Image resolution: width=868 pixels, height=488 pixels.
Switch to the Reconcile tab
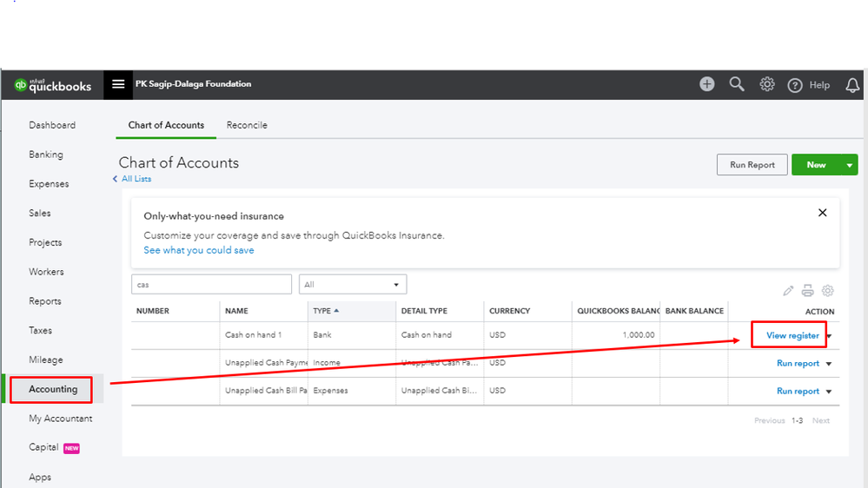(247, 125)
